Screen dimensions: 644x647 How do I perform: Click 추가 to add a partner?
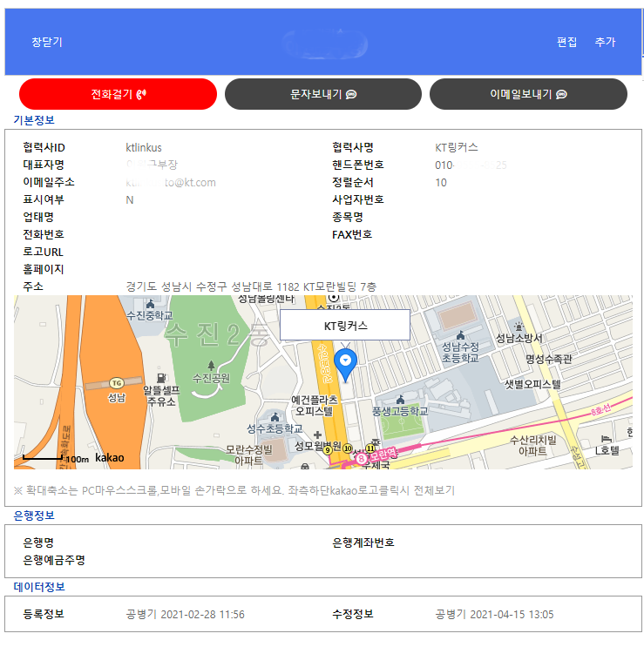pos(605,42)
